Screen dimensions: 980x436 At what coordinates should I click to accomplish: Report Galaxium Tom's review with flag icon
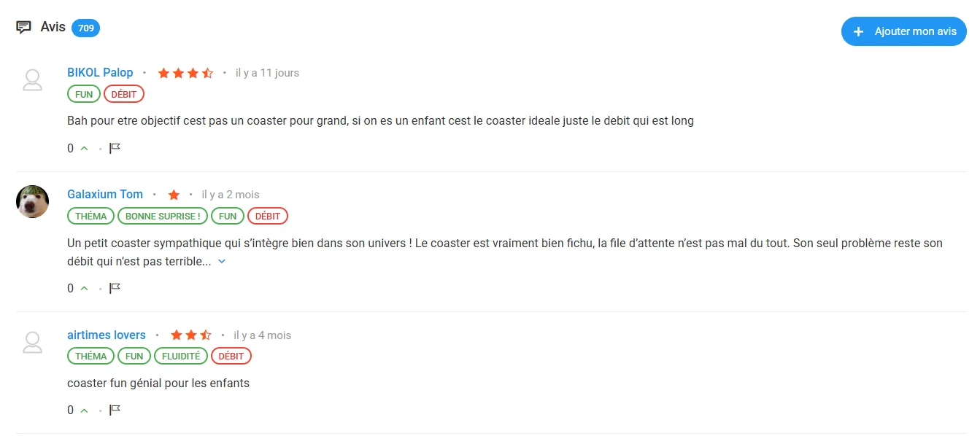115,289
